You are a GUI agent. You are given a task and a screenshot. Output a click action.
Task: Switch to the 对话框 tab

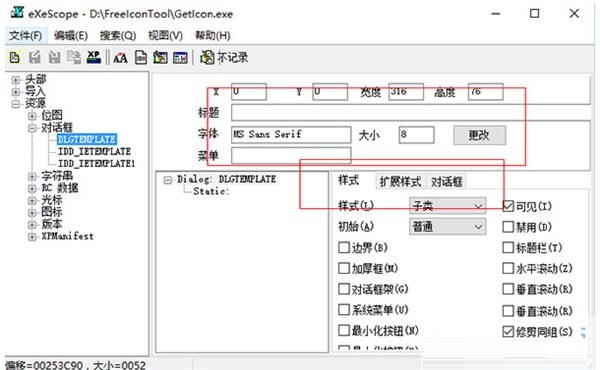447,181
